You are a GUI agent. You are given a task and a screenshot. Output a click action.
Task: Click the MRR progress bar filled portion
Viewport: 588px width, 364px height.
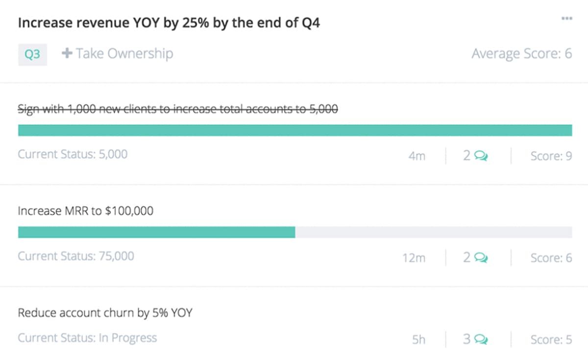[x=156, y=232]
